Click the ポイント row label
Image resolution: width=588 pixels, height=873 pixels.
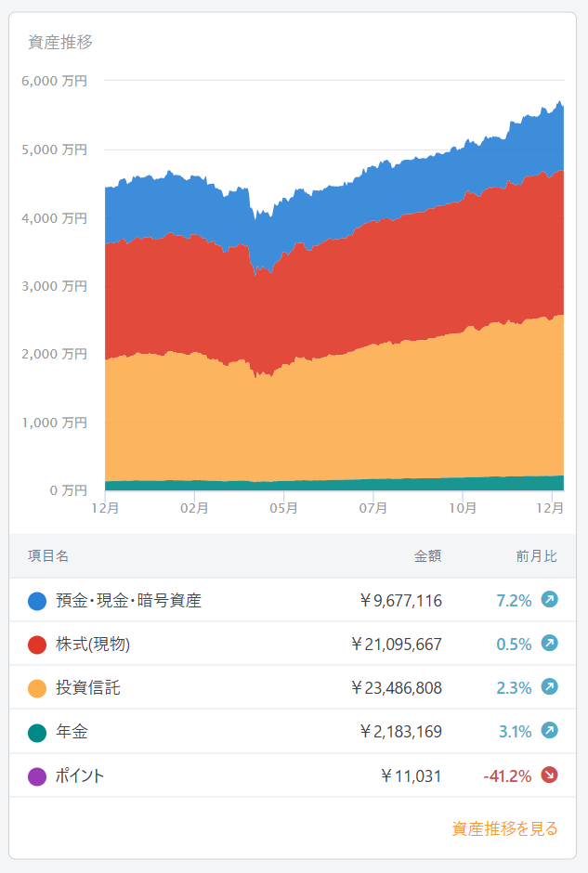point(80,775)
